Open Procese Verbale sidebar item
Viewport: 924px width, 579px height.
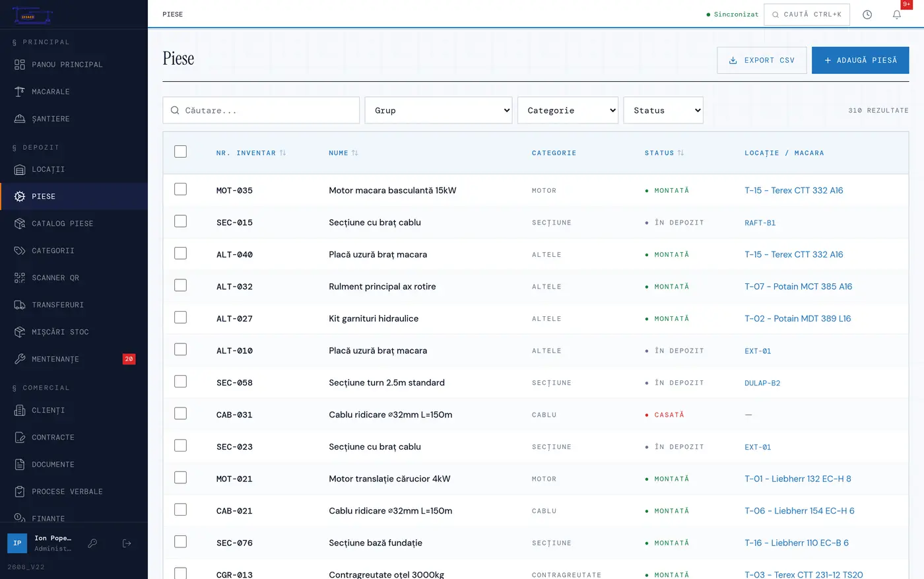(x=74, y=492)
